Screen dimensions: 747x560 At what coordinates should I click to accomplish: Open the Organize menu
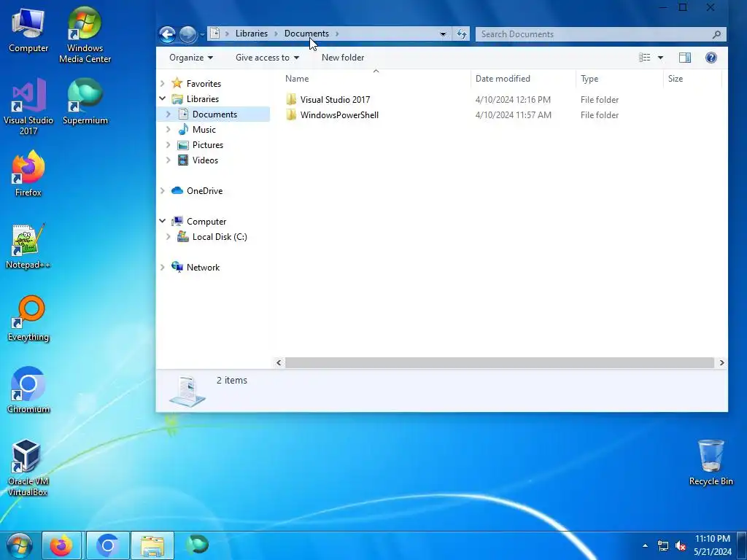191,58
